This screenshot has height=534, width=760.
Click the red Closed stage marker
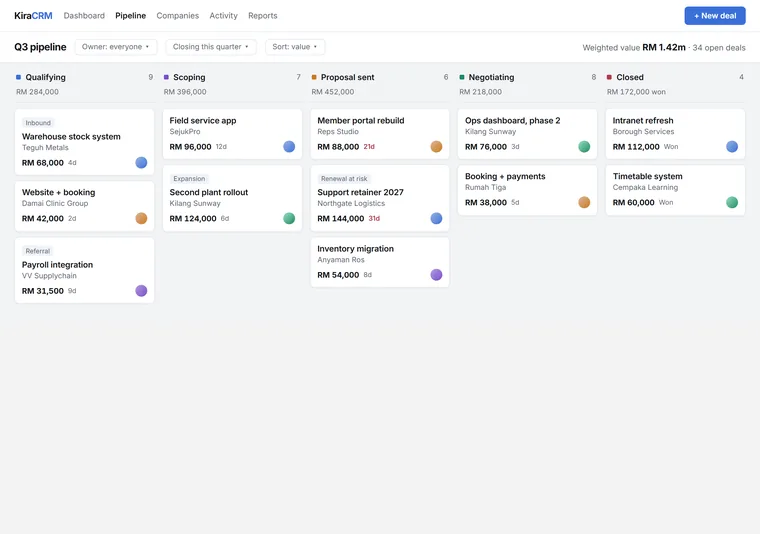coord(609,77)
